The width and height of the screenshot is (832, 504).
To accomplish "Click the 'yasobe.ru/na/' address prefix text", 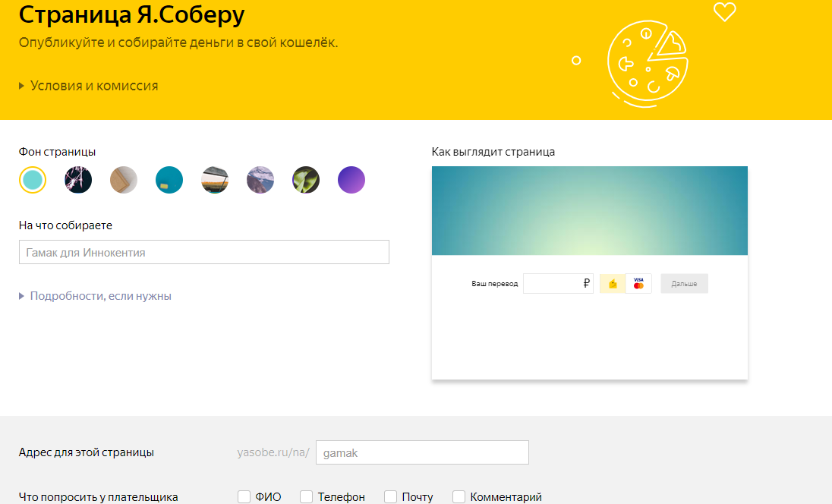I will point(273,452).
